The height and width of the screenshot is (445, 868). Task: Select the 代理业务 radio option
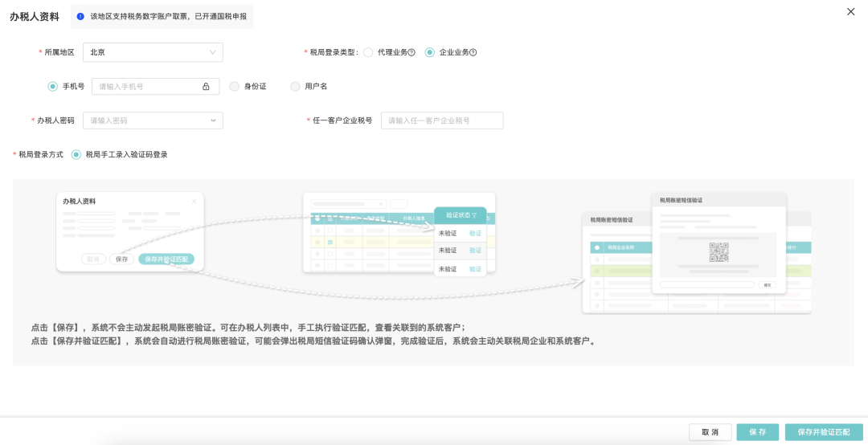[x=368, y=53]
